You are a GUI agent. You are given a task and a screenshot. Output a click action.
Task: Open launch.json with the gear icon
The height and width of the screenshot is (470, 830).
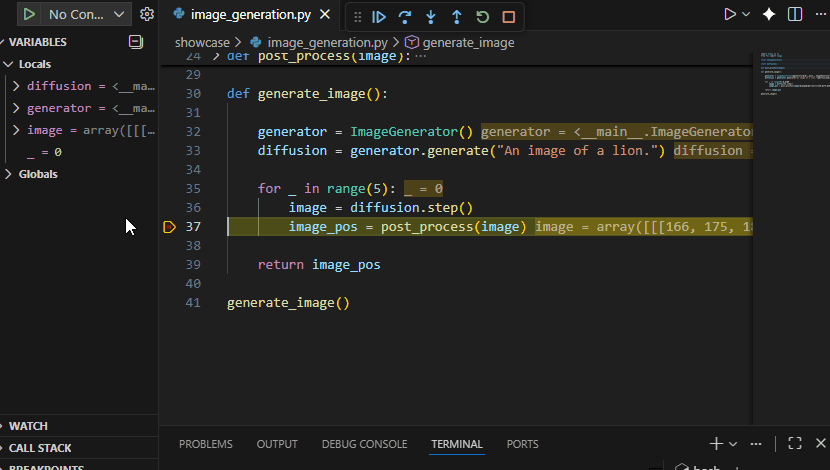147,14
